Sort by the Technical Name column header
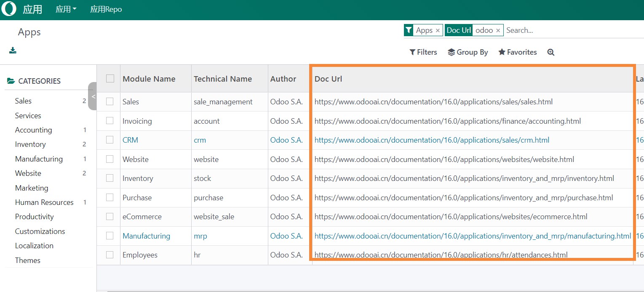This screenshot has height=292, width=644. coord(223,79)
